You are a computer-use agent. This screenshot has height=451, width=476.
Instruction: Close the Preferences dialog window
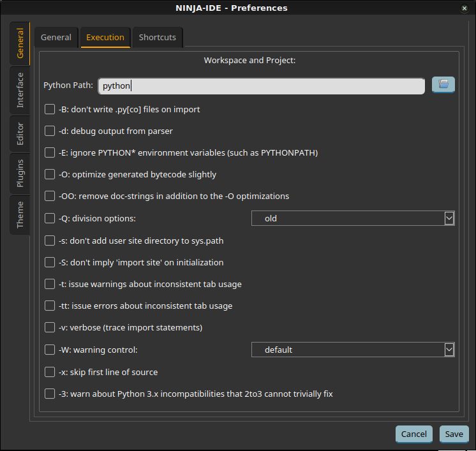(x=464, y=8)
